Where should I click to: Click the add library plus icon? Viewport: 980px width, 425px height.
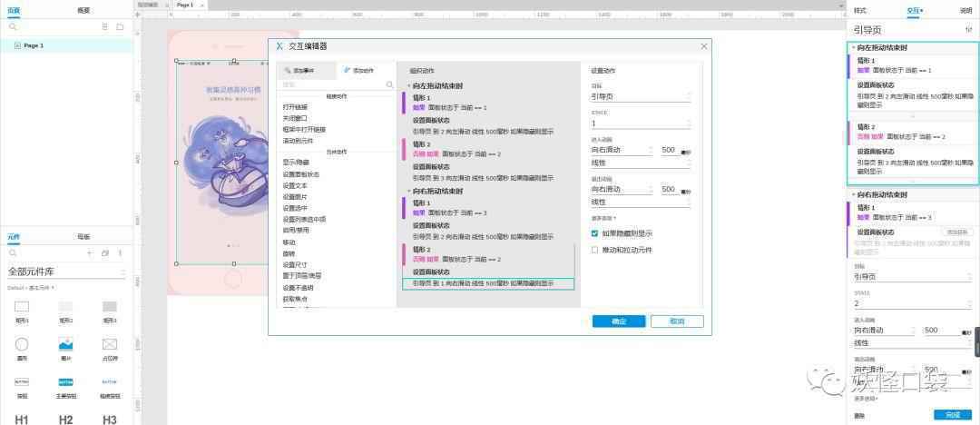click(x=89, y=252)
